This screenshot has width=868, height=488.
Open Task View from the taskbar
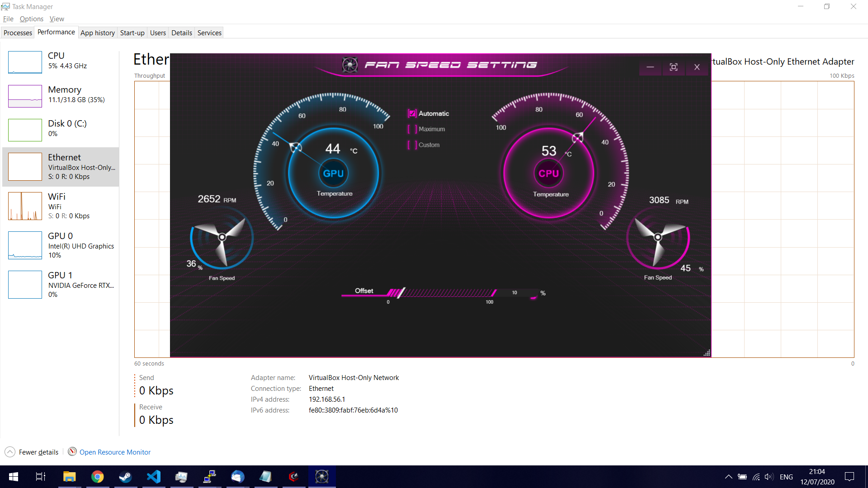(x=41, y=477)
